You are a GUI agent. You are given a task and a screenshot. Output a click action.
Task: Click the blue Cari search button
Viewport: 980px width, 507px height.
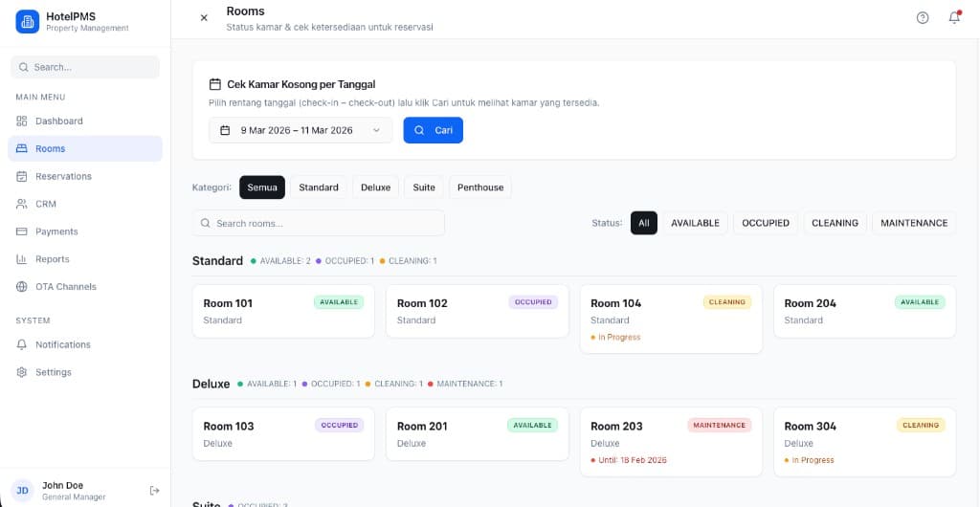pyautogui.click(x=433, y=130)
